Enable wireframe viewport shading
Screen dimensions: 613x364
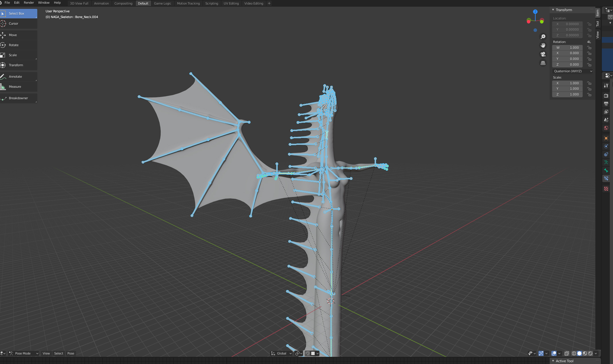pyautogui.click(x=574, y=353)
